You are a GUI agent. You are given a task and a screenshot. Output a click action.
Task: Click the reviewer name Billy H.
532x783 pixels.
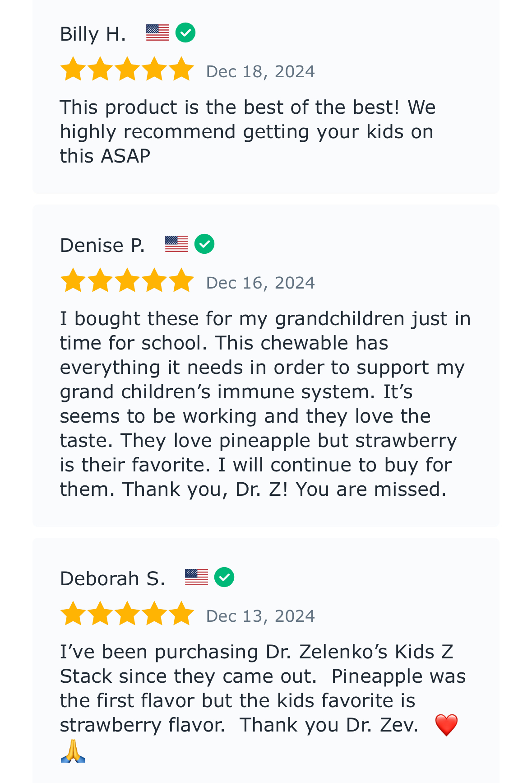[93, 34]
